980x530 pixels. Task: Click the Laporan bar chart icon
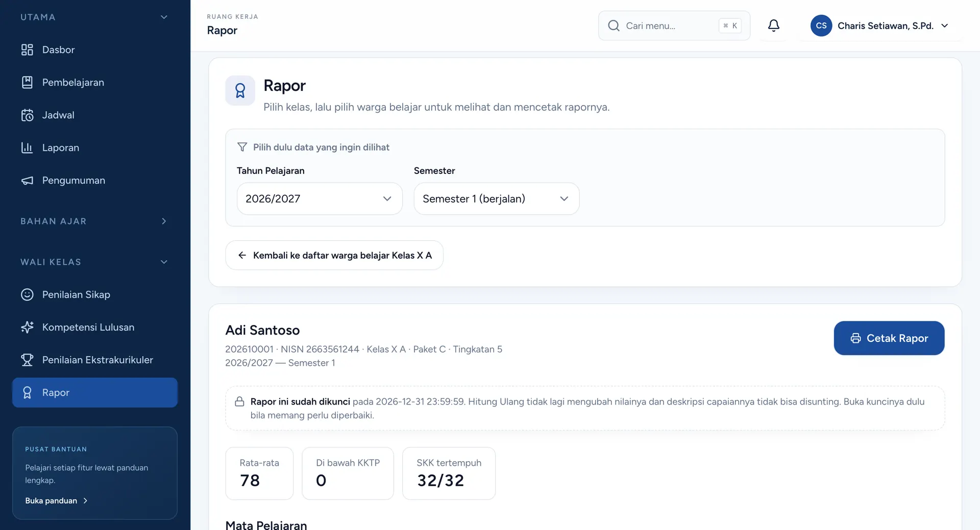coord(27,147)
